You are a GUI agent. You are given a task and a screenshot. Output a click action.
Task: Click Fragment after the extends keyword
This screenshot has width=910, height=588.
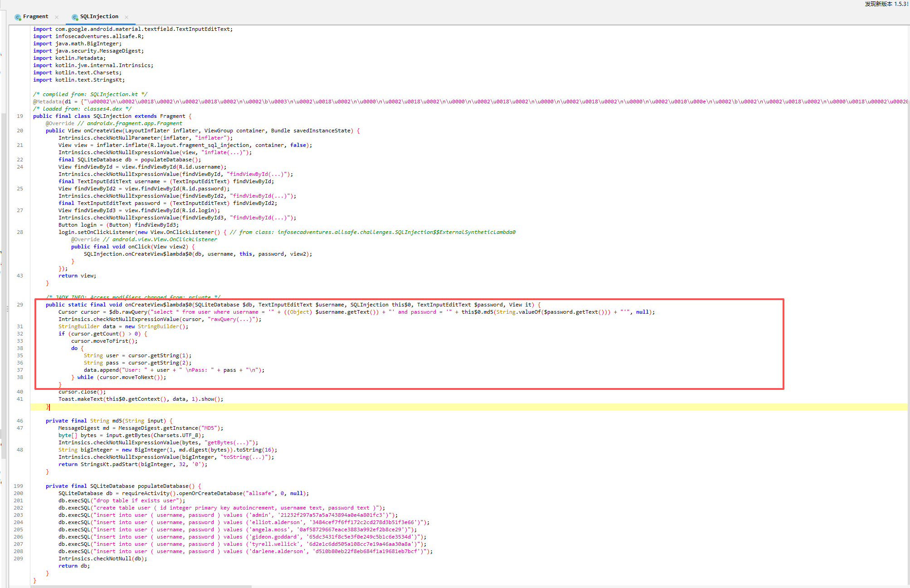[x=173, y=116]
